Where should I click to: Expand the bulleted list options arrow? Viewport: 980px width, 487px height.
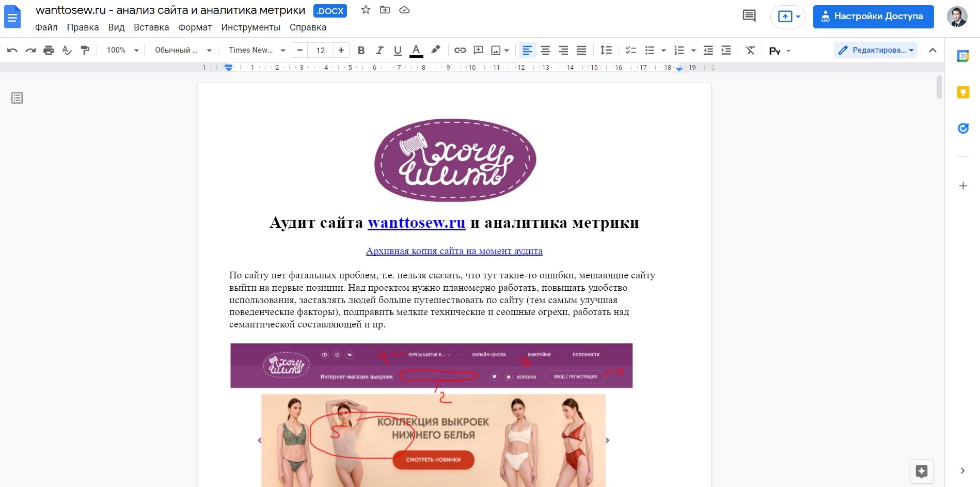663,51
